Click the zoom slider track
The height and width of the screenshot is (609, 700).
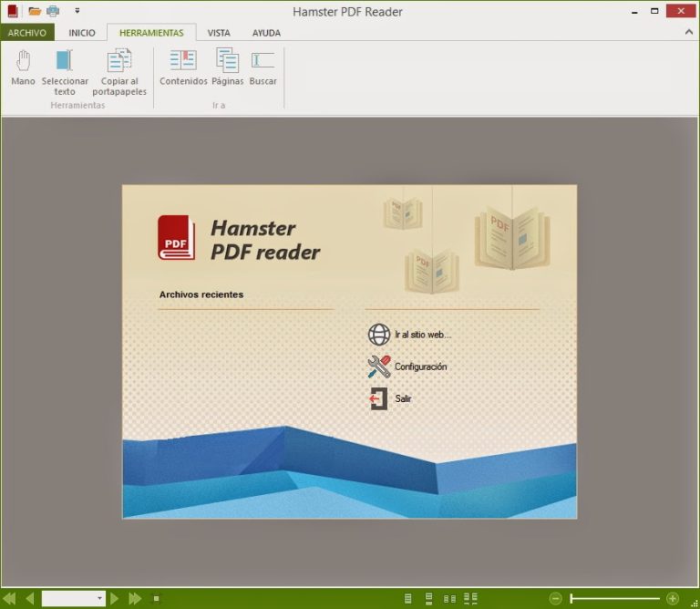(x=614, y=598)
